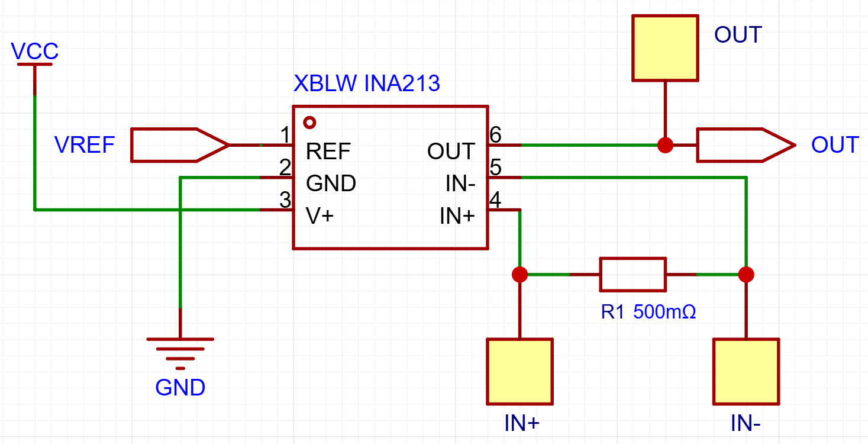This screenshot has height=444, width=868.
Task: Click the OUT label beside the net port
Action: [835, 144]
